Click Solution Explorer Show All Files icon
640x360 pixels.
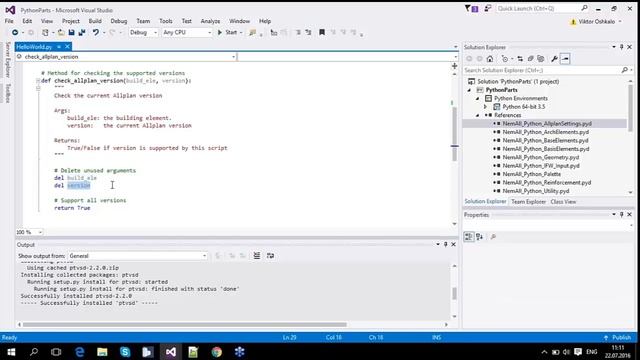click(541, 59)
